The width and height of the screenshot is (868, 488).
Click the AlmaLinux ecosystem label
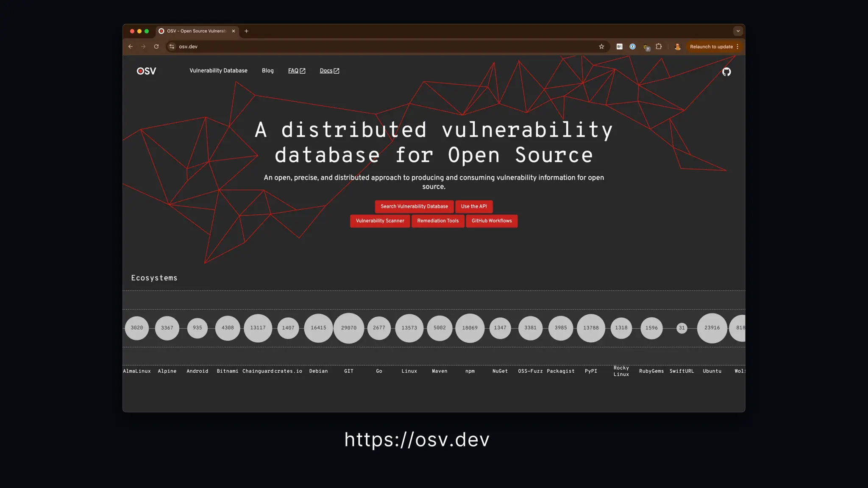pyautogui.click(x=136, y=371)
